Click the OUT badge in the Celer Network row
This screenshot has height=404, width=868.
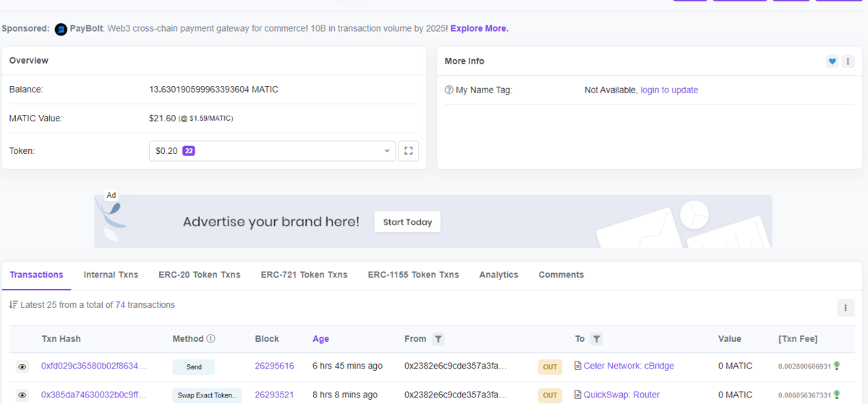coord(550,367)
